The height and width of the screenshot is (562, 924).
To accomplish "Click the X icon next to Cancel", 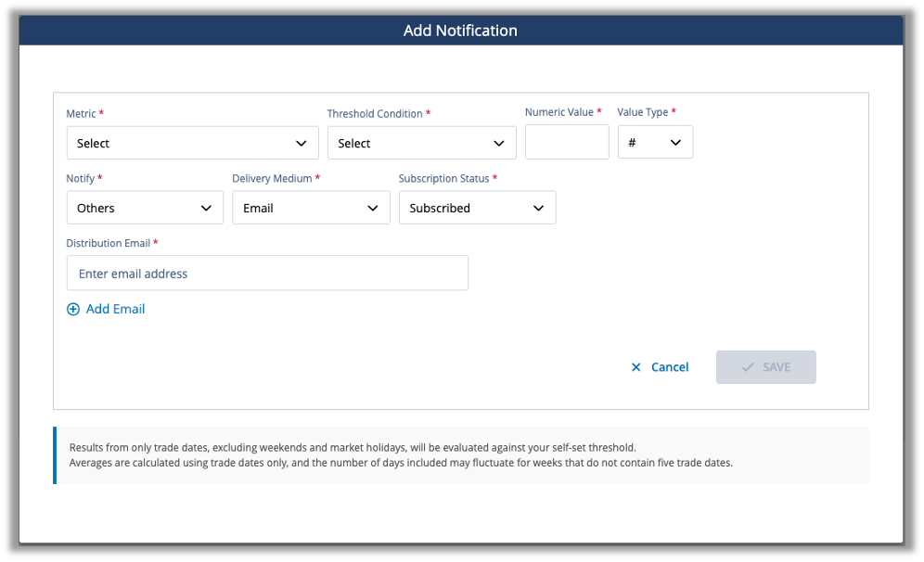I will tap(635, 367).
